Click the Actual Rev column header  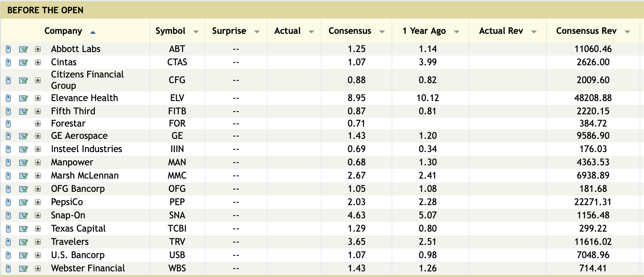pos(501,31)
